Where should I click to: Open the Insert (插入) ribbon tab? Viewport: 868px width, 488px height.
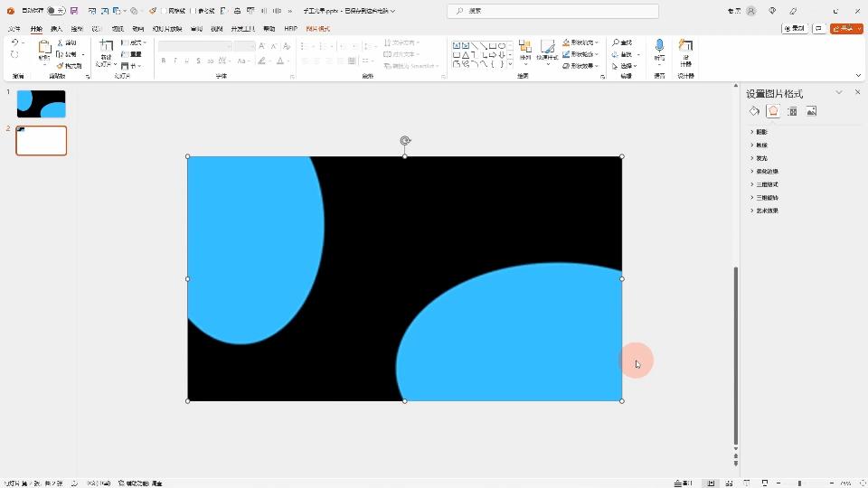tap(56, 29)
